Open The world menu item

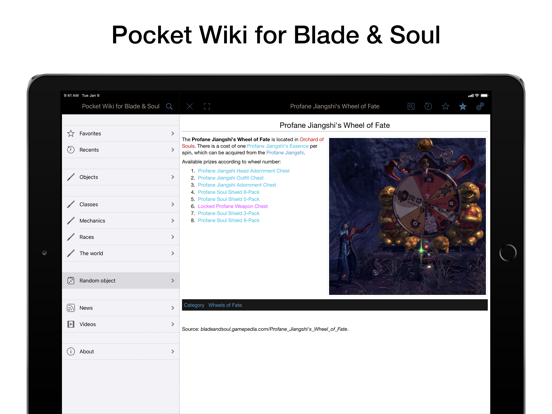click(121, 253)
